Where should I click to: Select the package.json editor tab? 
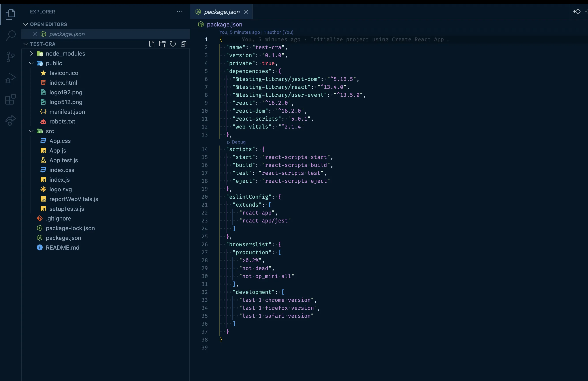pos(221,12)
